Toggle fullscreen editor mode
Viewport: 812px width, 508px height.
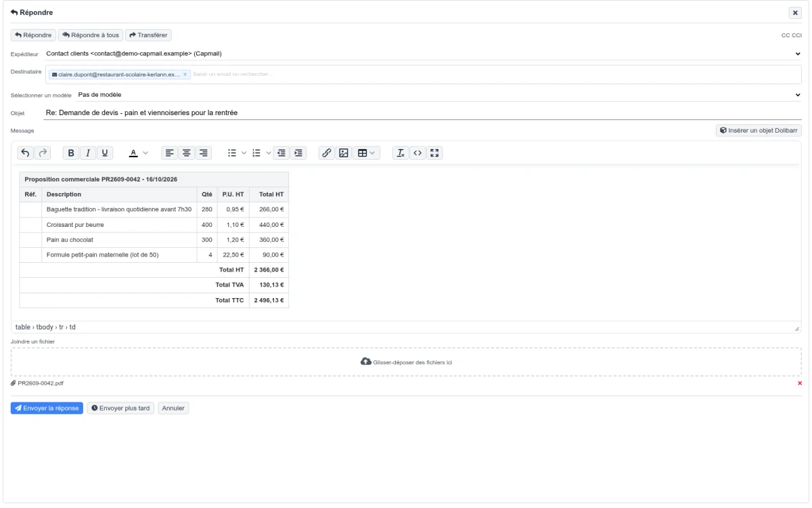point(434,153)
